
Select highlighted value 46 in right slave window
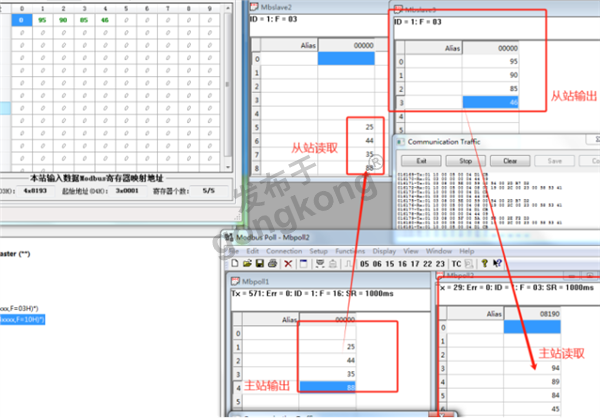[x=491, y=102]
